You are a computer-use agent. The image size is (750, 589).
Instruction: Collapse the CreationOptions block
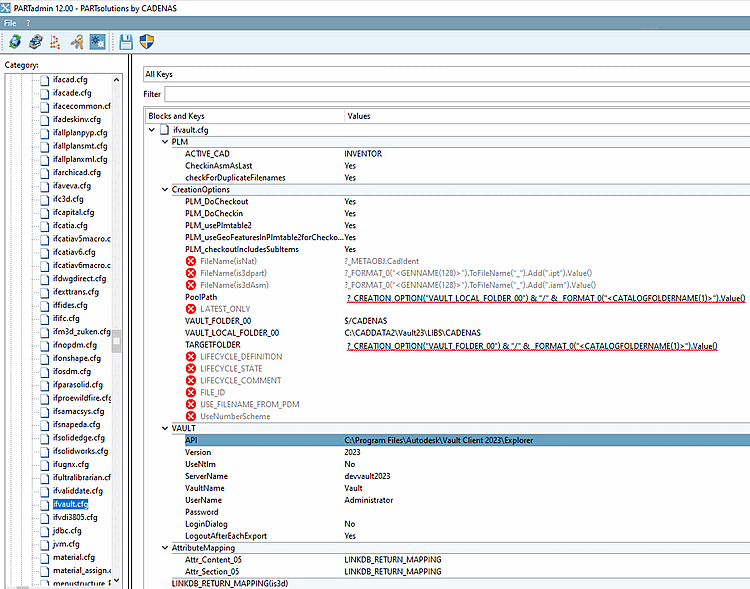pyautogui.click(x=165, y=189)
